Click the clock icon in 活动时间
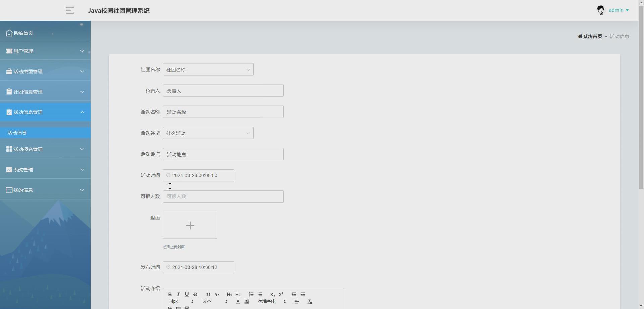644x309 pixels. point(168,175)
